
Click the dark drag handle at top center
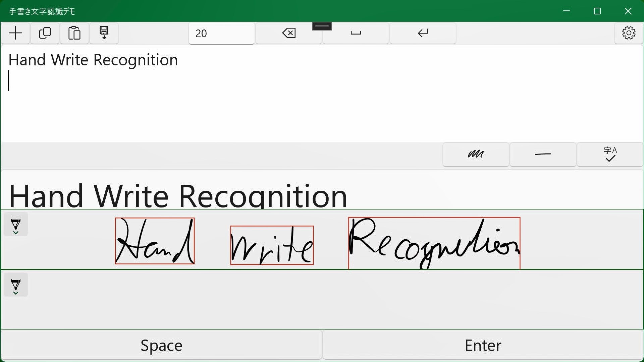pos(322,26)
